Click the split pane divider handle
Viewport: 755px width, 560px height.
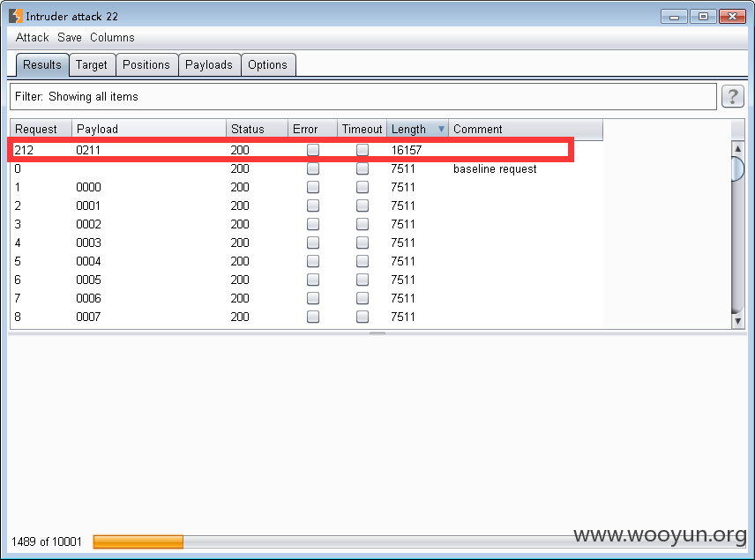pos(377,332)
